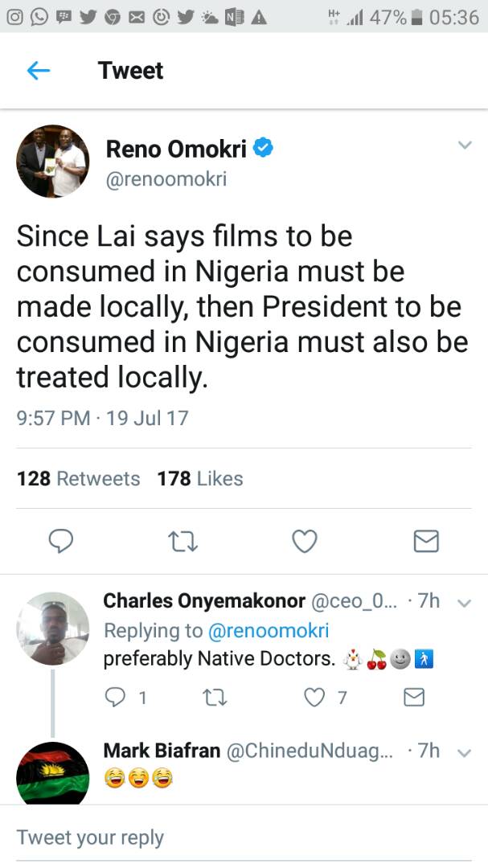Retweet Charles Onyemakonor's reply

coord(215,698)
